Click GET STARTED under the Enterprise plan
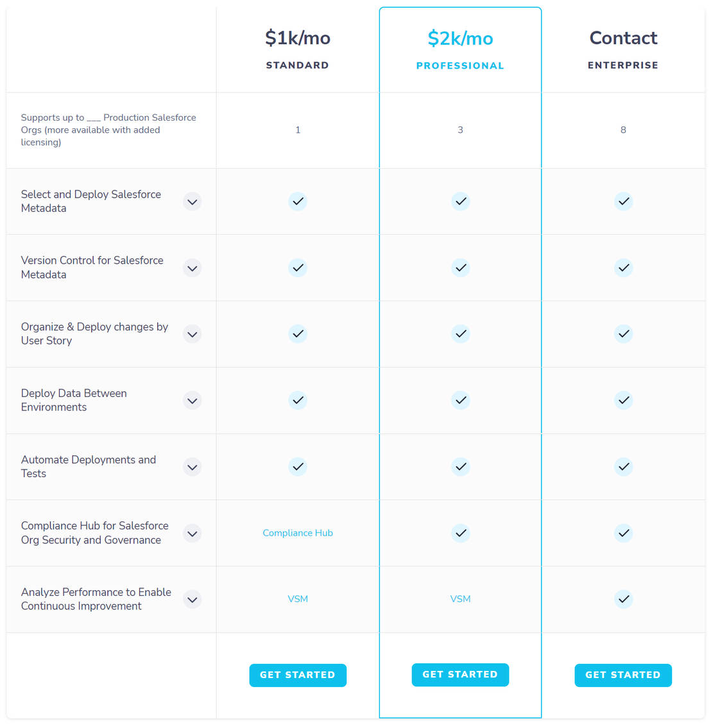The height and width of the screenshot is (728, 711). [x=623, y=675]
